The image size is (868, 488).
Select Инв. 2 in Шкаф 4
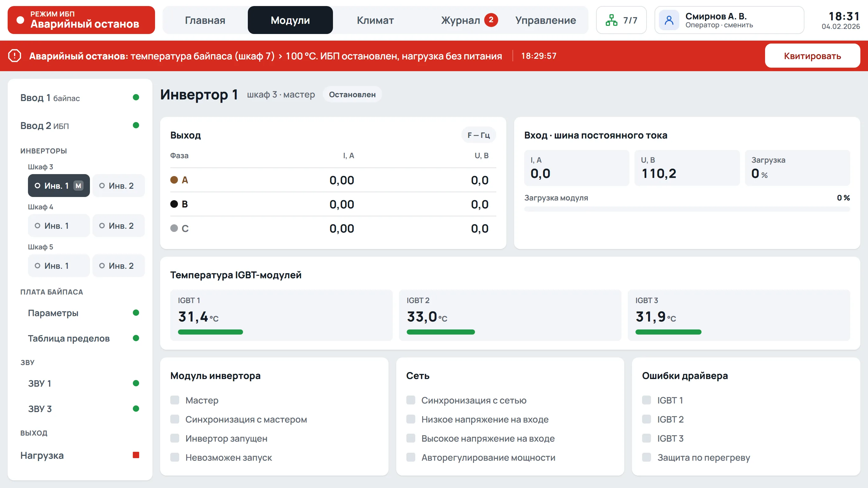tap(119, 226)
